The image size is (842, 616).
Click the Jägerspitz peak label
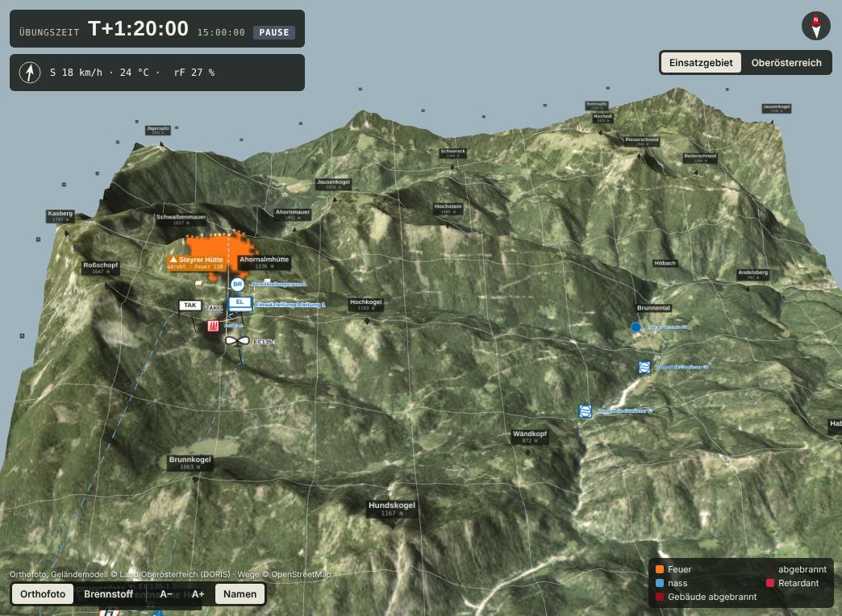(158, 130)
